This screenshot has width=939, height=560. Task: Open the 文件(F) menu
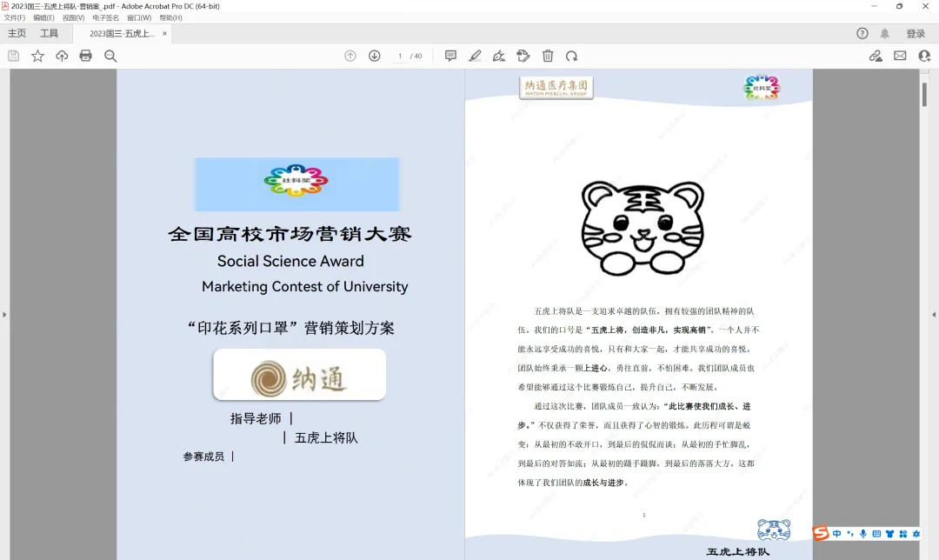pyautogui.click(x=16, y=17)
